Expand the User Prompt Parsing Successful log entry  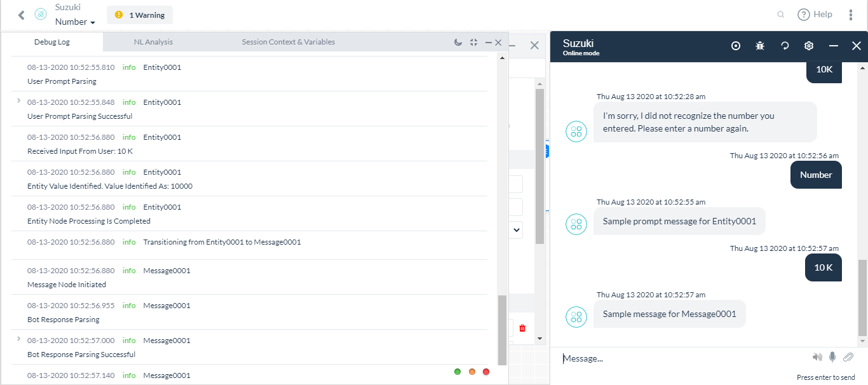click(18, 100)
